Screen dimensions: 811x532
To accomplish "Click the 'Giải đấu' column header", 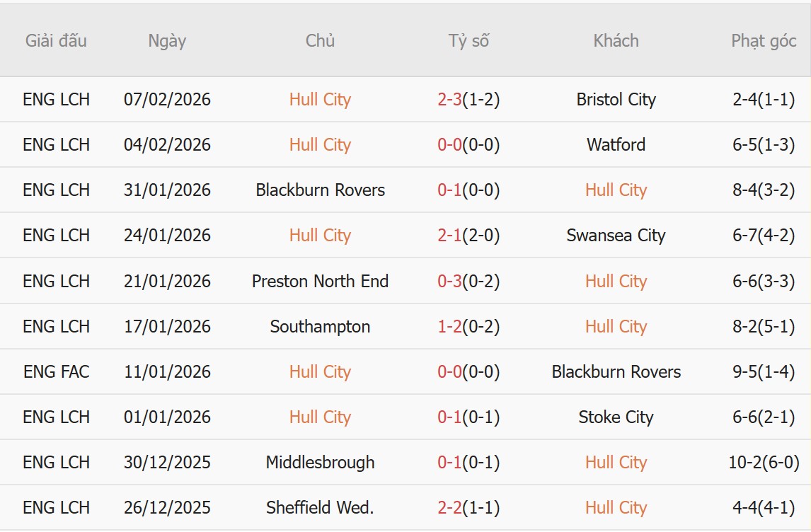I will pyautogui.click(x=56, y=41).
